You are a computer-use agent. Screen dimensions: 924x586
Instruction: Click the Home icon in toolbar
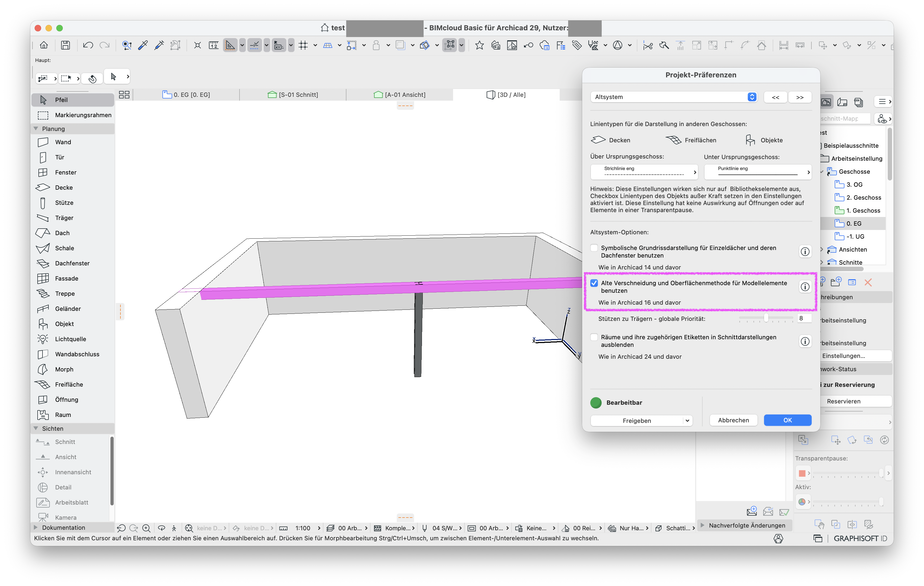pyautogui.click(x=44, y=45)
